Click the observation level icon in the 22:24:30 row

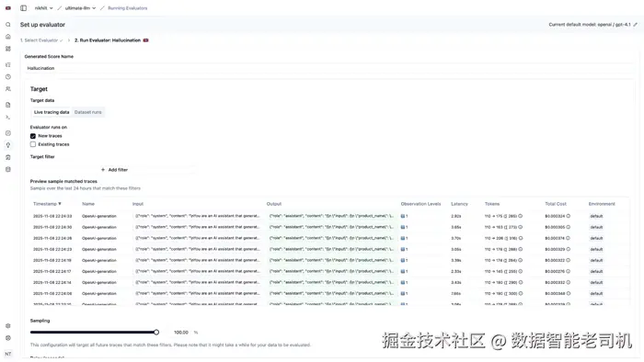[x=403, y=227]
